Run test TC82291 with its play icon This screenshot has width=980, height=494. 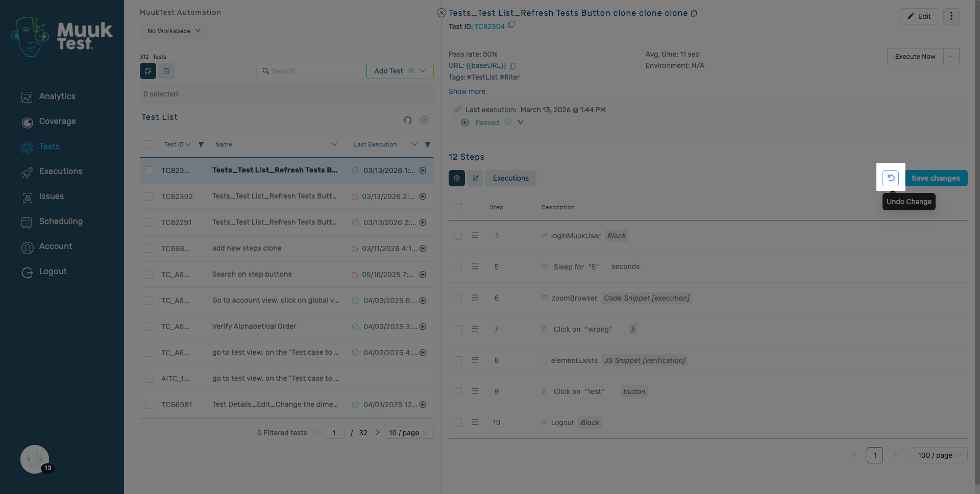click(423, 223)
